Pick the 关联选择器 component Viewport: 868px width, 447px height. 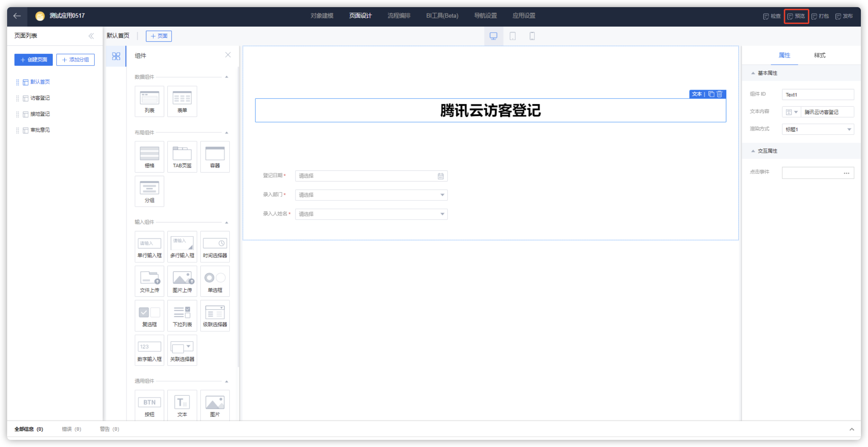[182, 350]
